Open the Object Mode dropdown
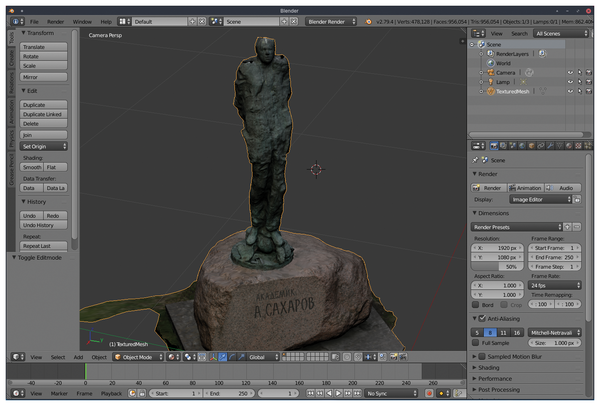 138,357
